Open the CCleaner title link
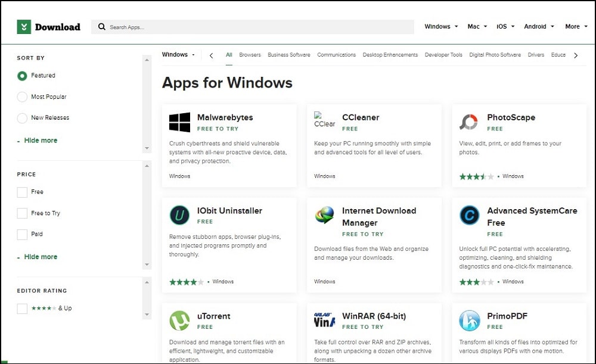 coord(361,117)
